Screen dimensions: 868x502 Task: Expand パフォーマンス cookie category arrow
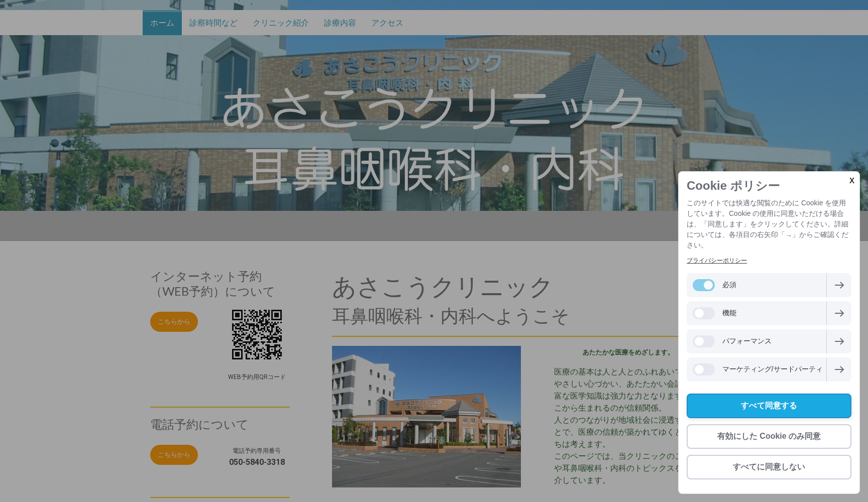(839, 341)
